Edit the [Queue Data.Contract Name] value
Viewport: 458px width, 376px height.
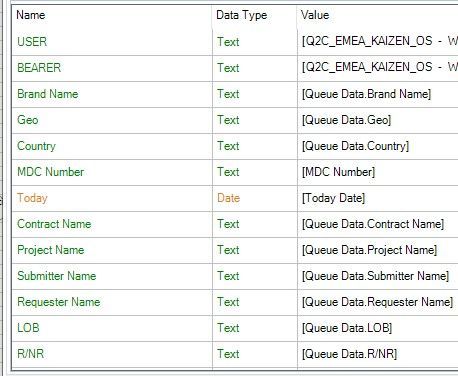coord(378,224)
